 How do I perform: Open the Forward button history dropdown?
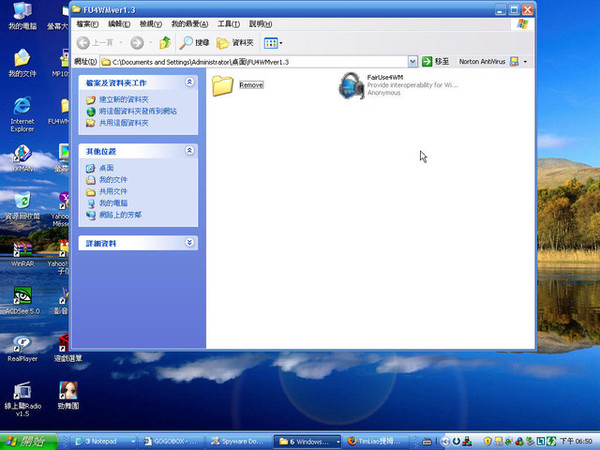coord(151,43)
